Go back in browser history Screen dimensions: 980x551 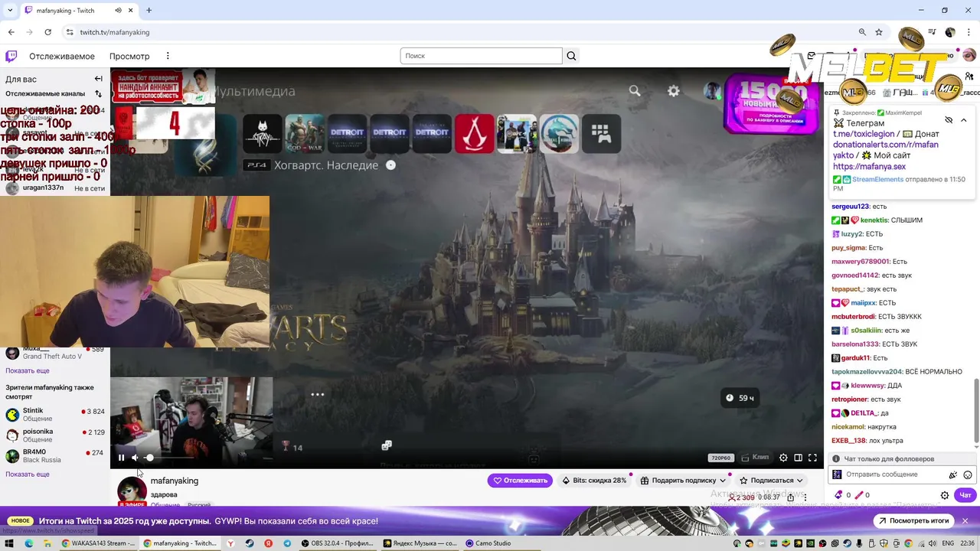[11, 32]
